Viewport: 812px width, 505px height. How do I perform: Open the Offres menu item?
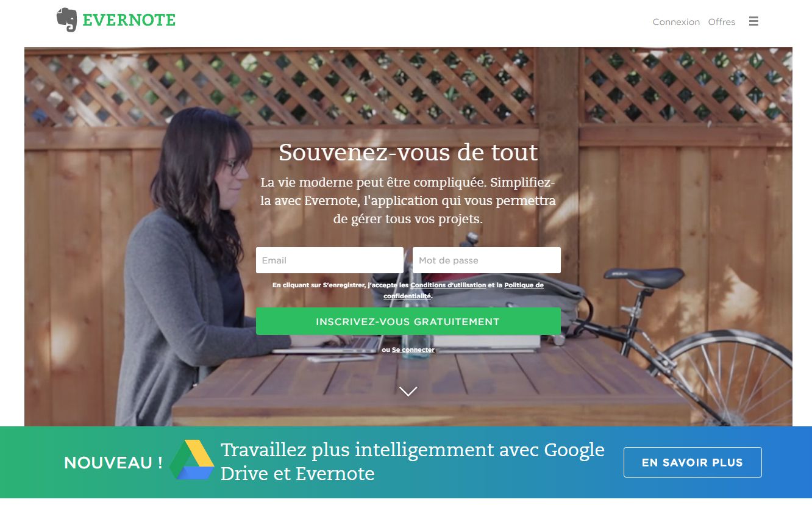[x=722, y=22]
